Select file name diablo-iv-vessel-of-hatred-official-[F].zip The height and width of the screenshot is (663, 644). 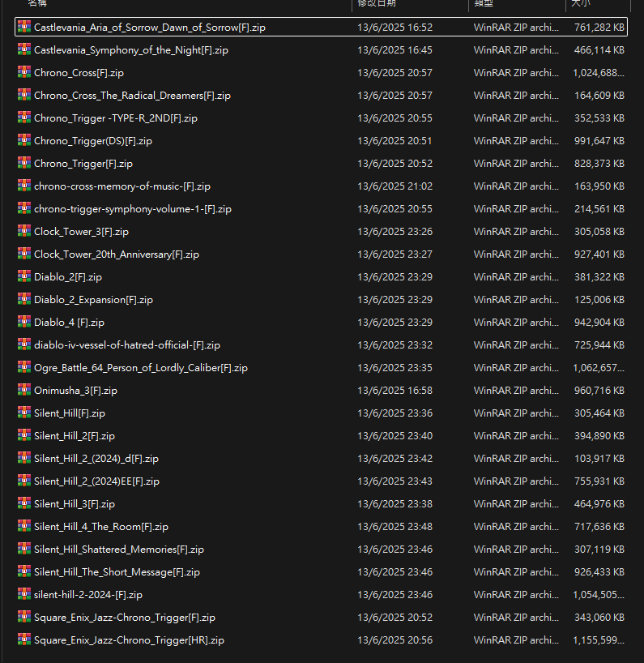coord(127,345)
